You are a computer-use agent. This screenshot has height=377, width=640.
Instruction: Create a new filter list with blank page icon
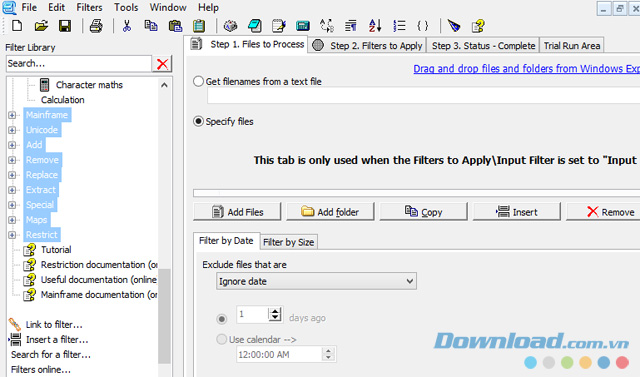(17, 26)
